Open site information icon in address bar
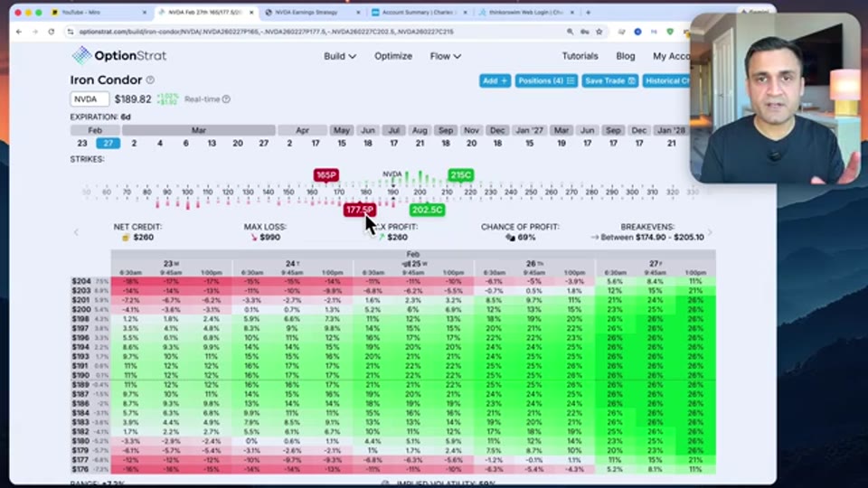The height and width of the screenshot is (488, 868). 71,33
